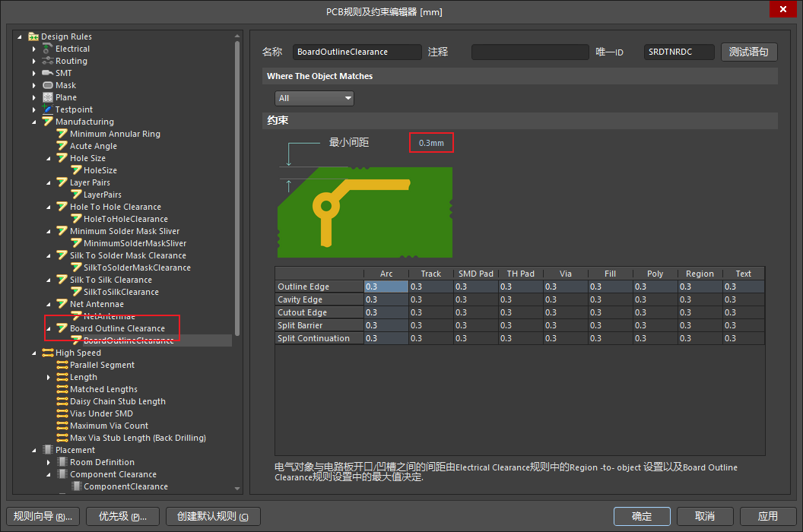
Task: Collapse the Hole Size rule group
Action: [x=48, y=158]
